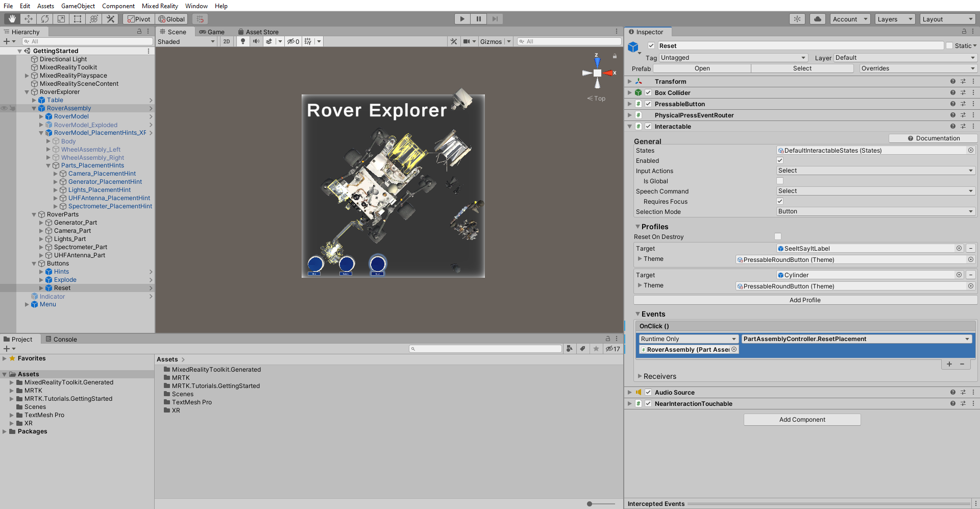Viewport: 980px width, 509px height.
Task: Open Unity Collaborate via the cloud icon
Action: click(x=817, y=18)
